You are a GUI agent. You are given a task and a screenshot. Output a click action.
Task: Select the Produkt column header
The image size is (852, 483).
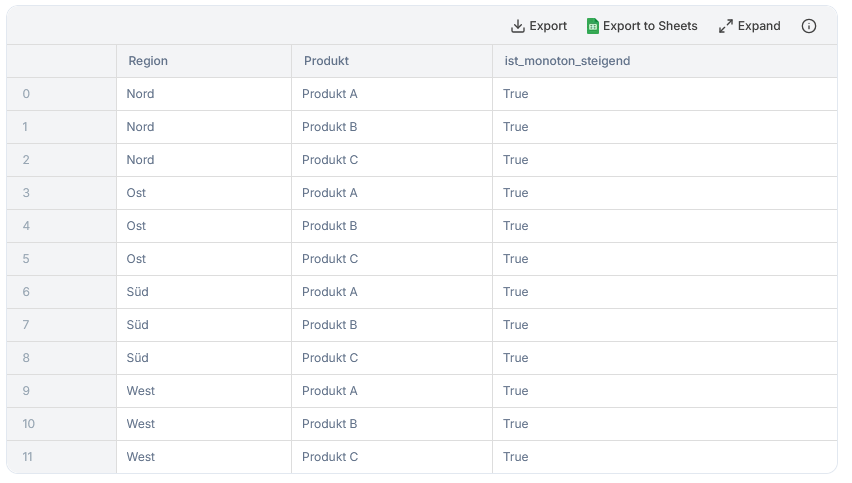click(326, 61)
